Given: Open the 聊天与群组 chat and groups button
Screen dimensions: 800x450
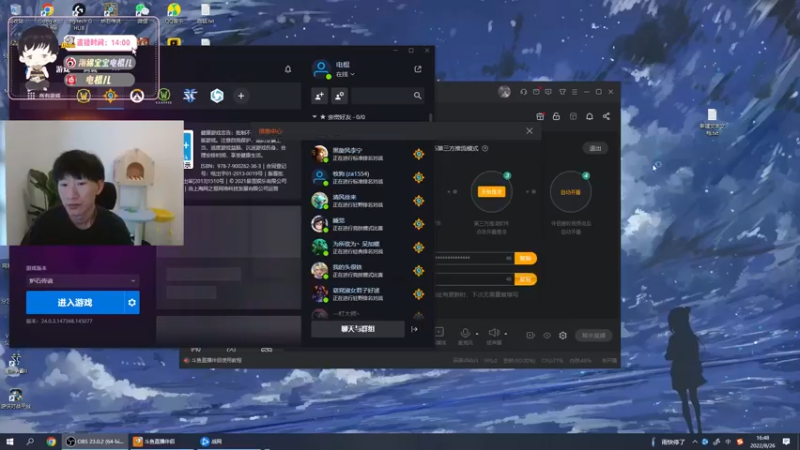Looking at the screenshot, I should pos(358,329).
